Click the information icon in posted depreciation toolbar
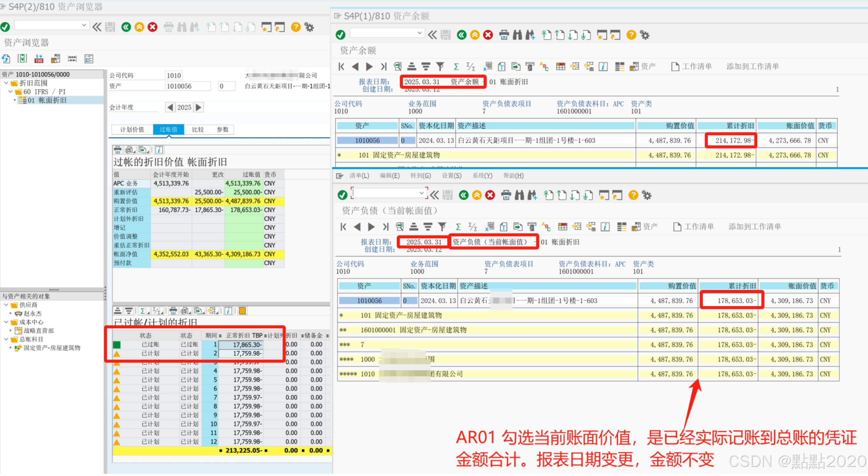The height and width of the screenshot is (476, 868). click(159, 150)
